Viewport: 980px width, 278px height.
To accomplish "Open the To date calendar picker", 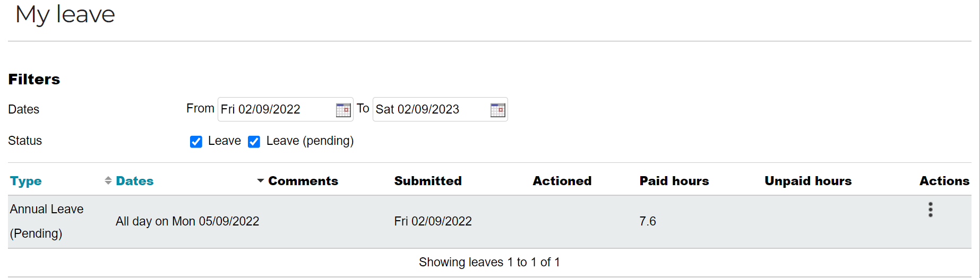I will (x=498, y=110).
